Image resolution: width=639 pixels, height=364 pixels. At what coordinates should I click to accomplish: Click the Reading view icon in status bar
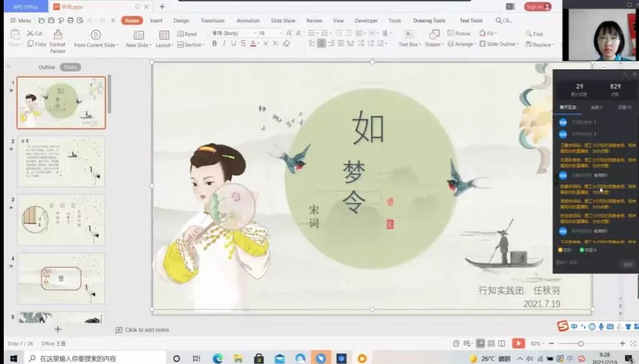pyautogui.click(x=502, y=344)
